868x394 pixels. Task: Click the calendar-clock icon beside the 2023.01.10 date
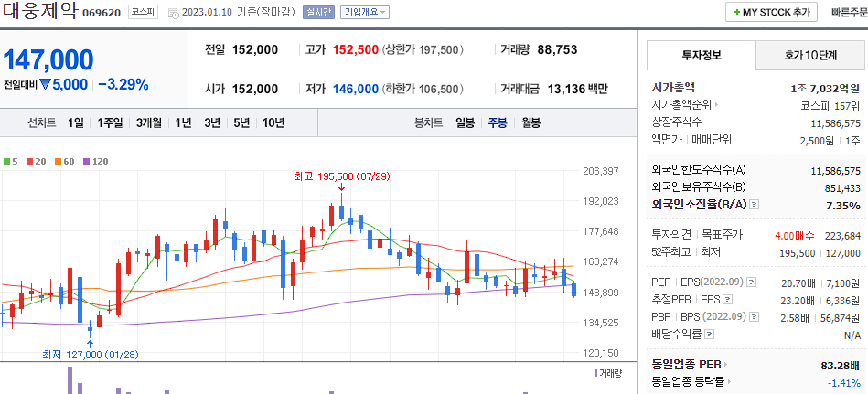click(173, 13)
